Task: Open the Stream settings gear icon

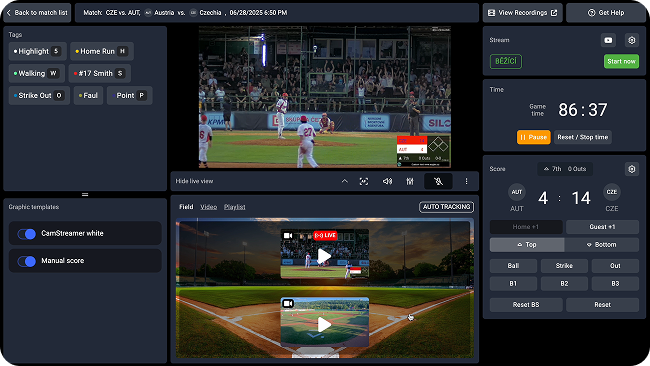Action: point(631,40)
